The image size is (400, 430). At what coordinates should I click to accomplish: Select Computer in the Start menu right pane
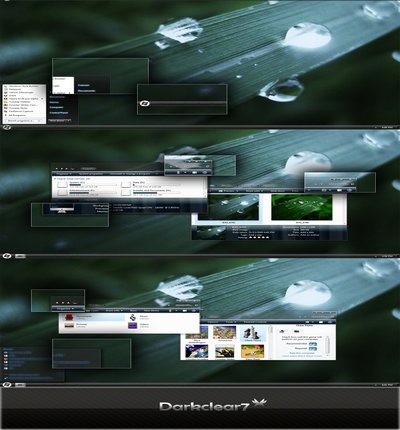[56, 107]
